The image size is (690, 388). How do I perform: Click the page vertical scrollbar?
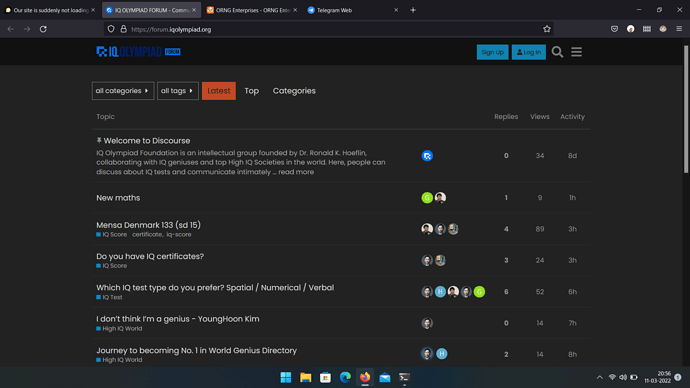[x=686, y=109]
